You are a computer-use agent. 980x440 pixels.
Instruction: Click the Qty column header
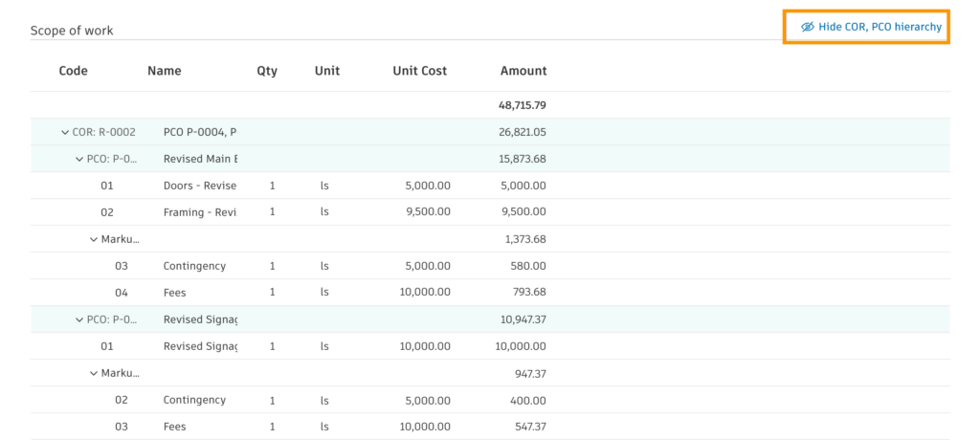pyautogui.click(x=267, y=71)
